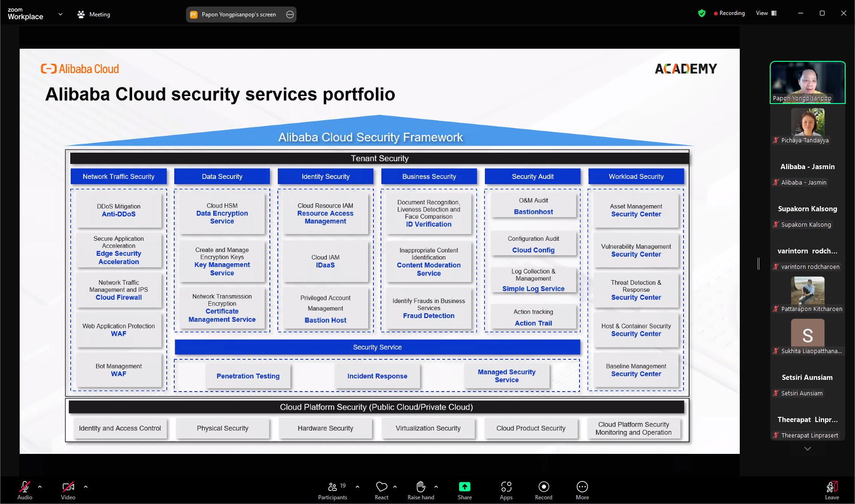Expand the Audio options chevron

39,486
